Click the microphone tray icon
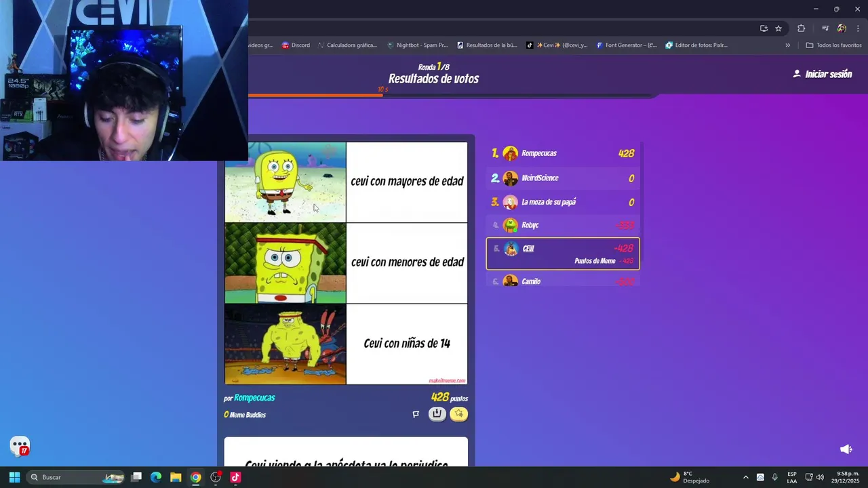 coord(774,477)
